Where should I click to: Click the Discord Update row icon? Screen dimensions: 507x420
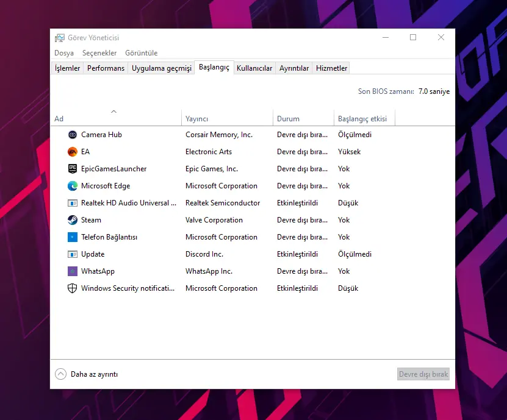tap(73, 254)
